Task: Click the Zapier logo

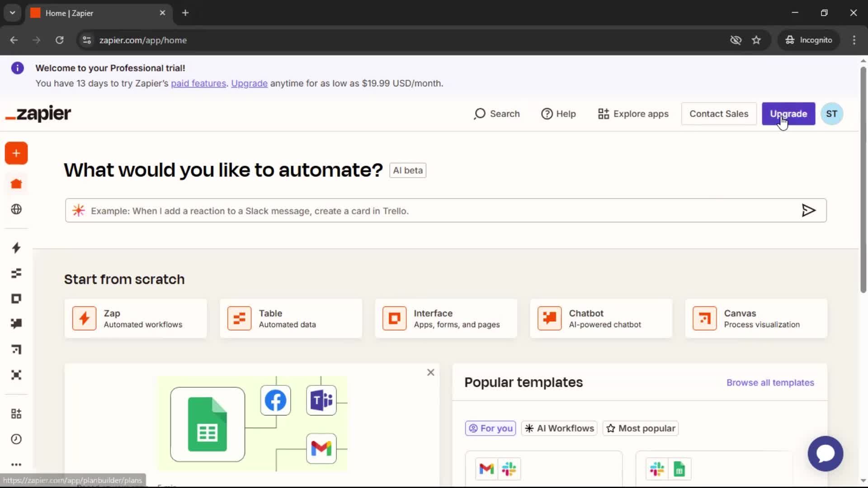Action: (38, 113)
